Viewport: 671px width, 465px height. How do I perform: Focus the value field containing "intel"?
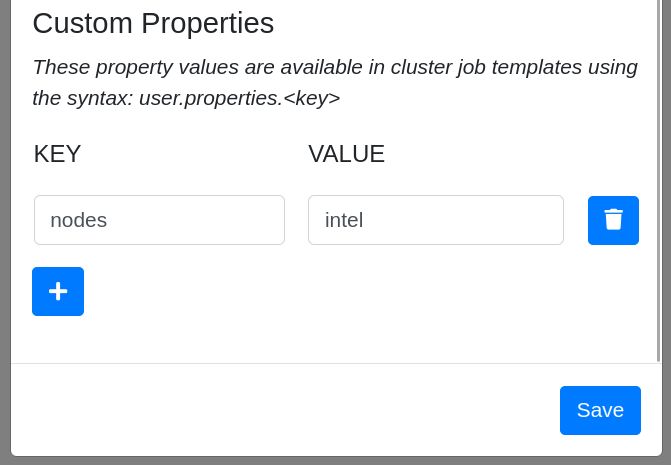(435, 220)
